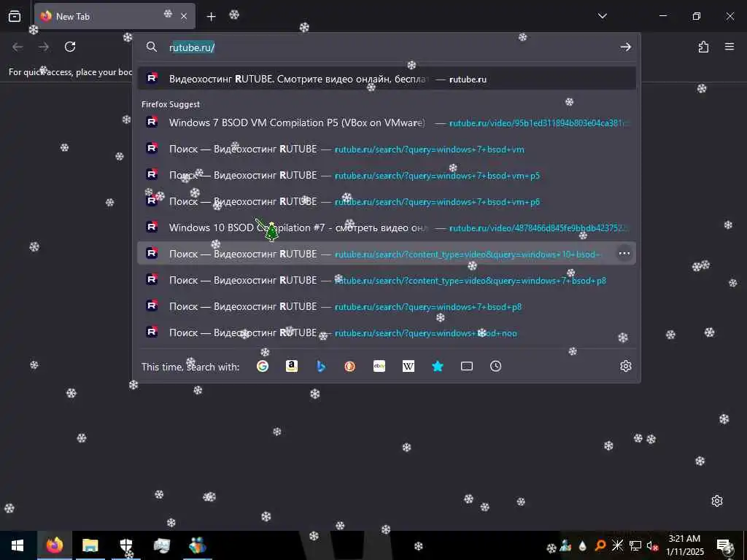Open the Action Center notifications icon
747x560 pixels.
coord(724,545)
